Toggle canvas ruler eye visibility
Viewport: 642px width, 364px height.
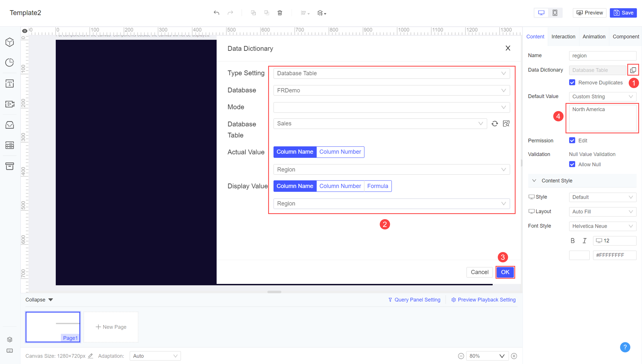25,31
